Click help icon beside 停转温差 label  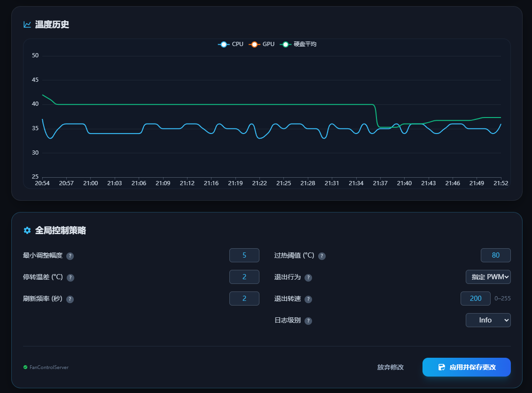tap(70, 278)
